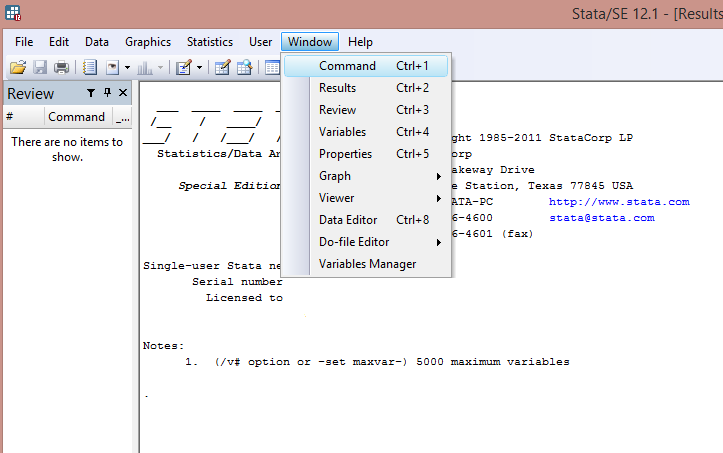
Task: Click the Graph bar chart icon
Action: point(145,67)
